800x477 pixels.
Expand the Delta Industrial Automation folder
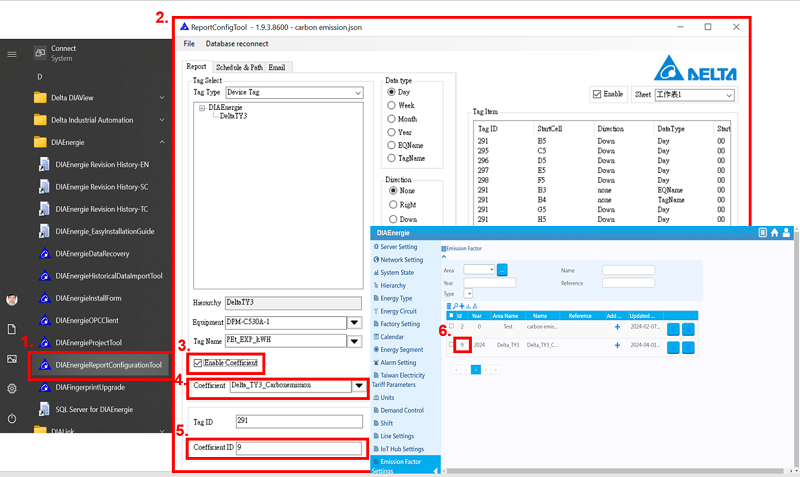click(162, 120)
